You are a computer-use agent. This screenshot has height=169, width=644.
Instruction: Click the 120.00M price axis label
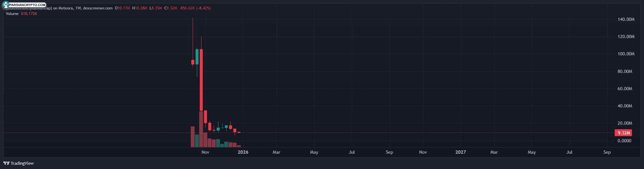[626, 36]
